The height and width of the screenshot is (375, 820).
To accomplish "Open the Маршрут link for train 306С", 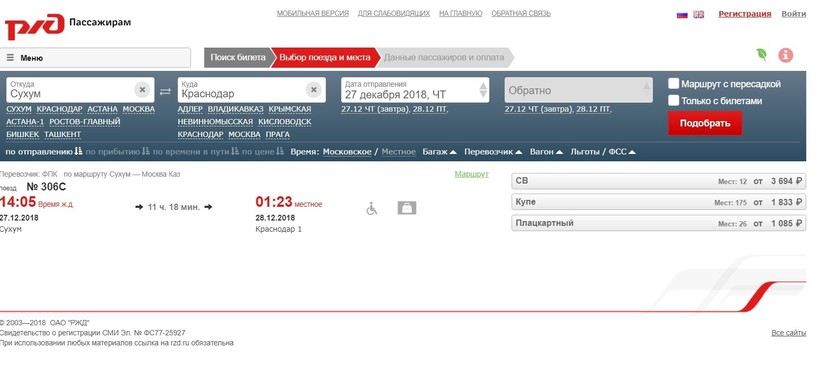I will click(471, 174).
